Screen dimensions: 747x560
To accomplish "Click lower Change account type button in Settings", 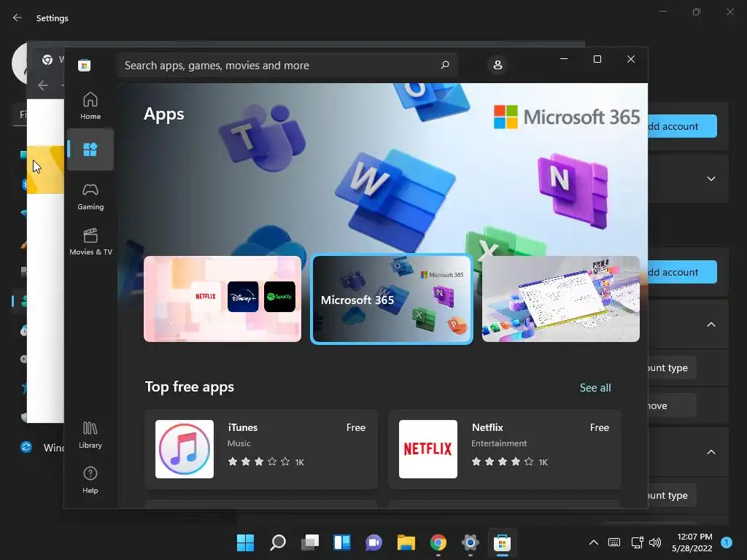I will point(672,495).
